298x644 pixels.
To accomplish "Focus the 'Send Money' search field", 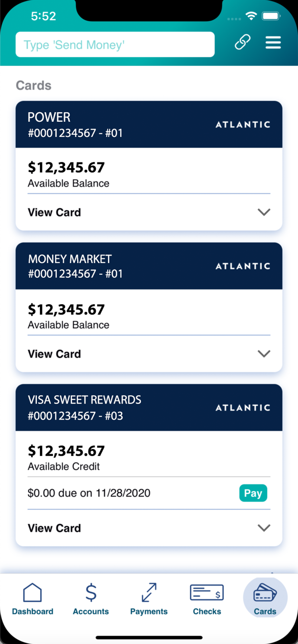I will click(115, 45).
